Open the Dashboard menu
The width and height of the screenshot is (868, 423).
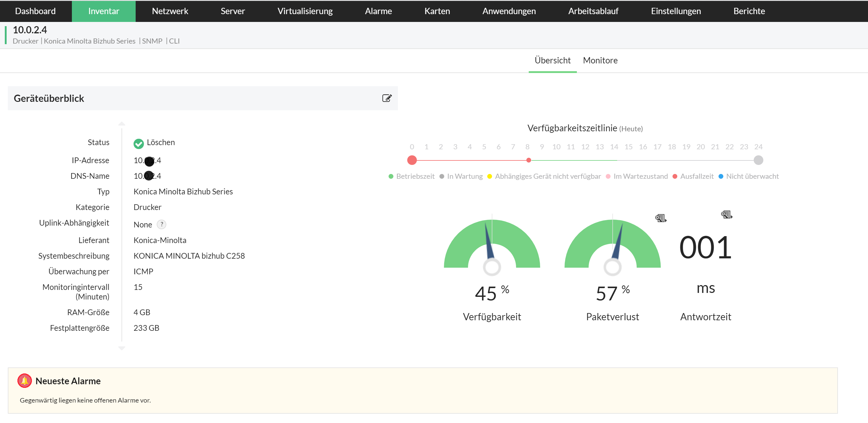35,11
